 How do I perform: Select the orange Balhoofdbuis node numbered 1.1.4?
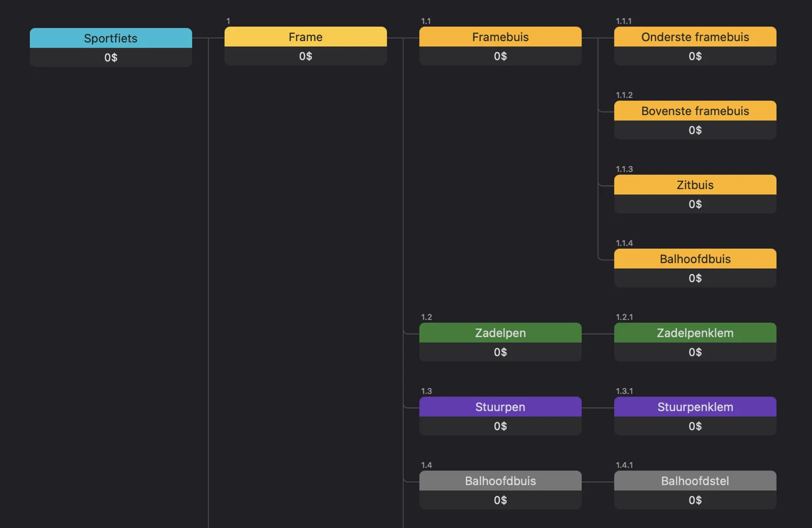695,259
